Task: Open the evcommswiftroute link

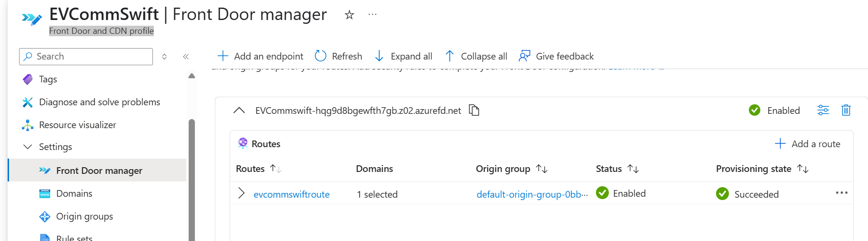Action: pyautogui.click(x=292, y=194)
